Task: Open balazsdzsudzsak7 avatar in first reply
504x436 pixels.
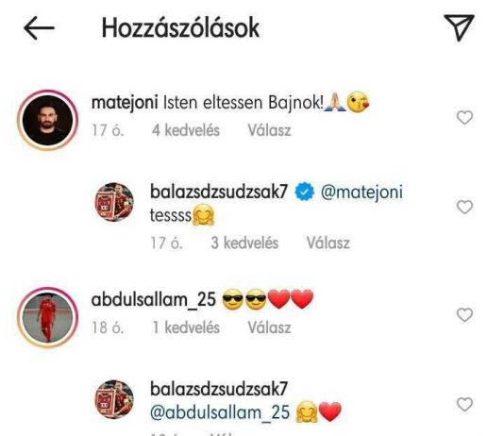Action: click(x=114, y=202)
